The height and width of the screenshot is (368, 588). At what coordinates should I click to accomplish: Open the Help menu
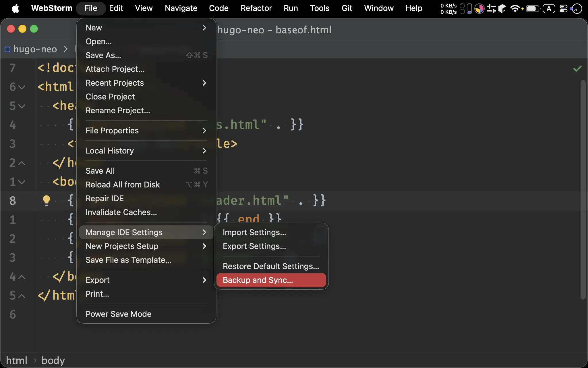[x=414, y=8]
